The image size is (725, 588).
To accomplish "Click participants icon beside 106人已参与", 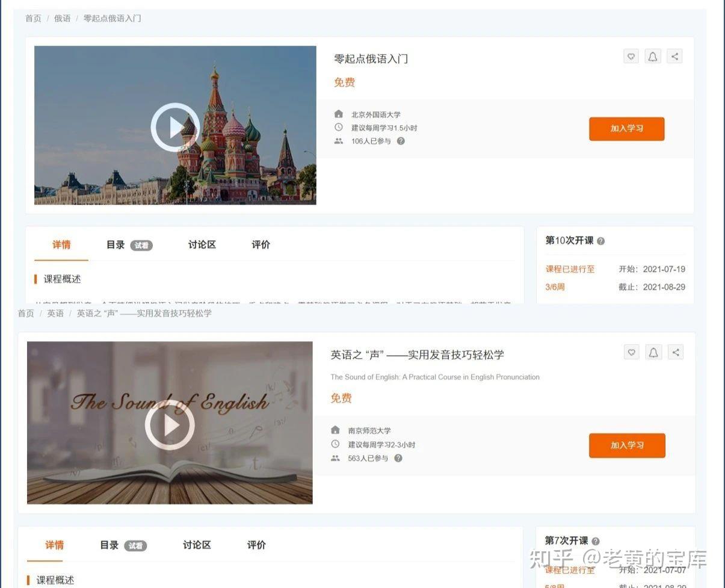I will [339, 141].
